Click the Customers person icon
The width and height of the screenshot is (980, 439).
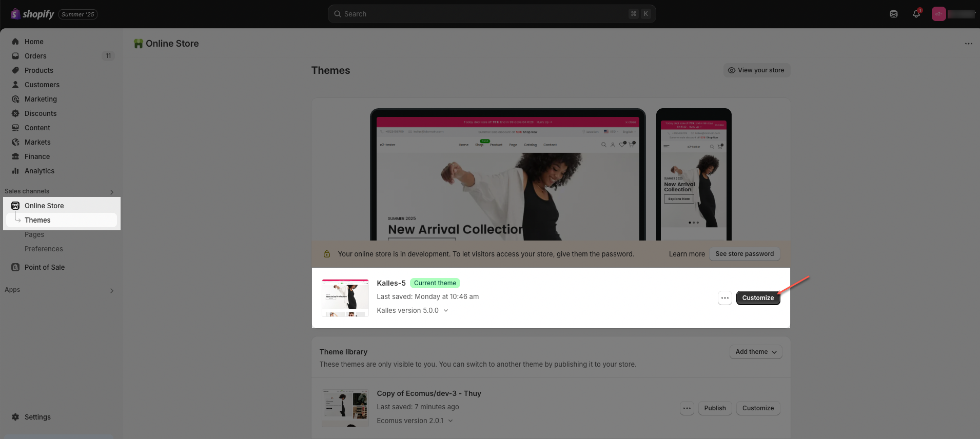[x=15, y=85]
